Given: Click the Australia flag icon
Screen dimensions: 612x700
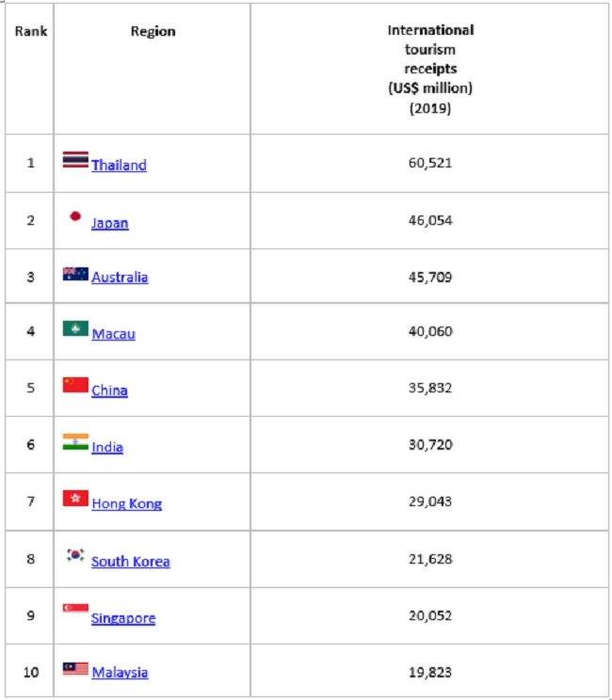Looking at the screenshot, I should pyautogui.click(x=75, y=274).
